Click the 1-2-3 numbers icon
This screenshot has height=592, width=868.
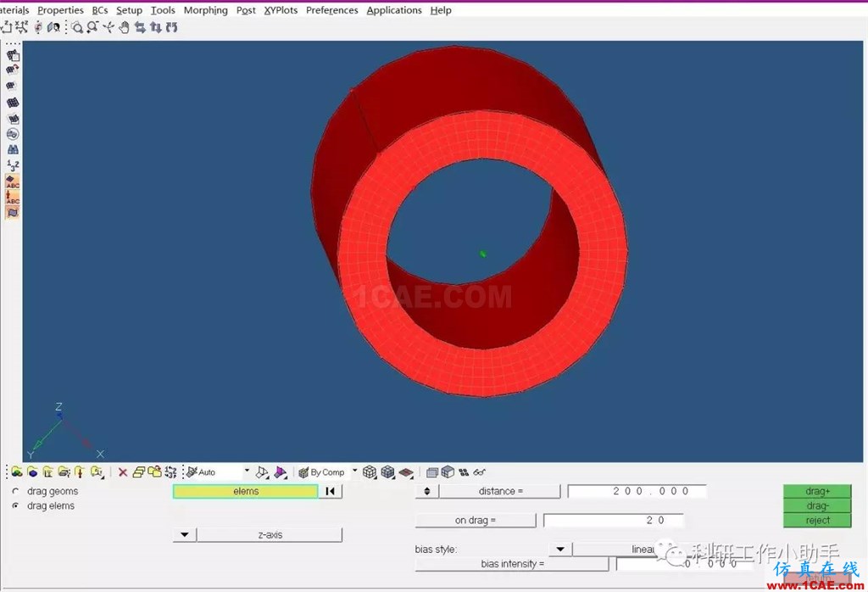tap(12, 165)
